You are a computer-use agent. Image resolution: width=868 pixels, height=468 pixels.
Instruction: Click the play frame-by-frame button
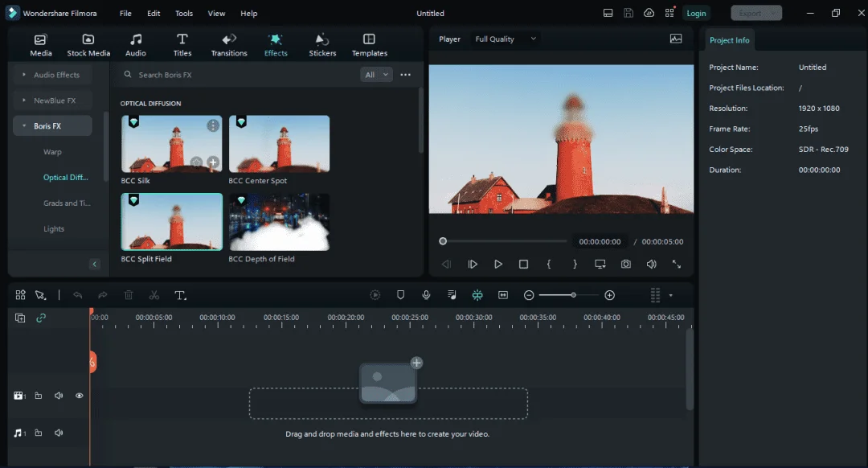coord(473,265)
